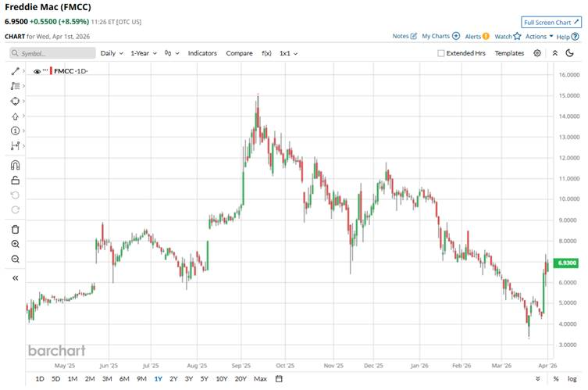Enable the Extended Hrs checkbox
Viewport: 588px width, 390px height.
(x=441, y=53)
